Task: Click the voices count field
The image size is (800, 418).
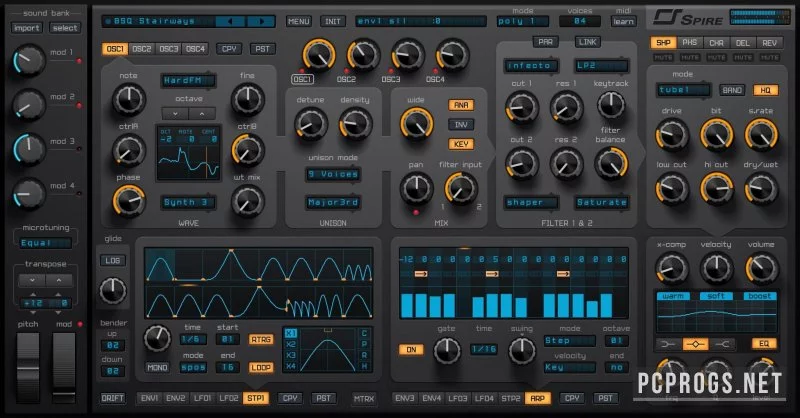Action: point(580,21)
